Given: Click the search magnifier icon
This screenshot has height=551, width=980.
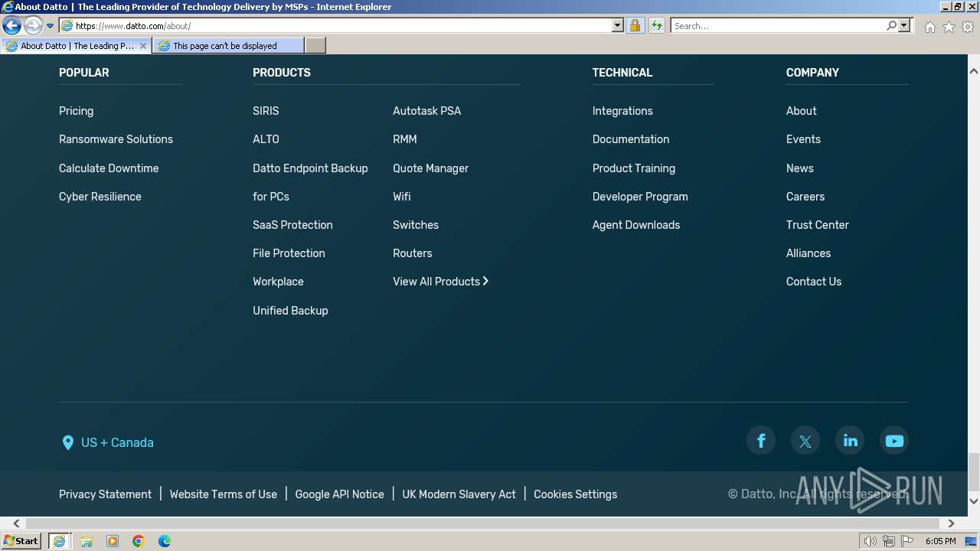Looking at the screenshot, I should 891,25.
